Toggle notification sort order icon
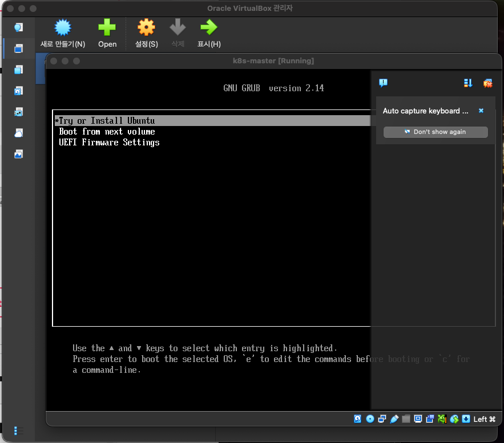Screen dimensions: 504x443 468,83
